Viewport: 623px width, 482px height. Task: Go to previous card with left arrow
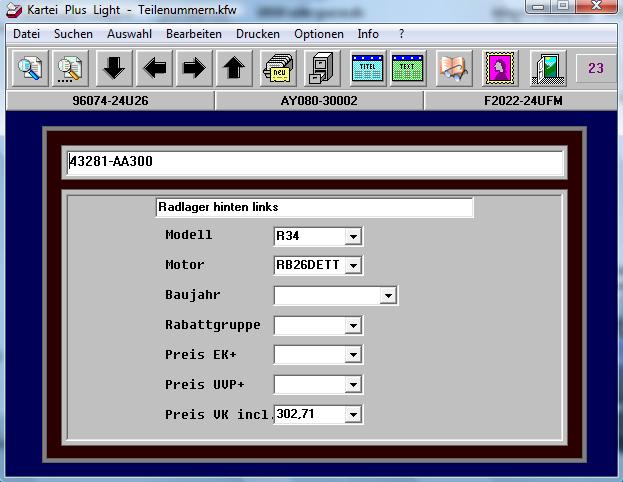click(x=154, y=69)
